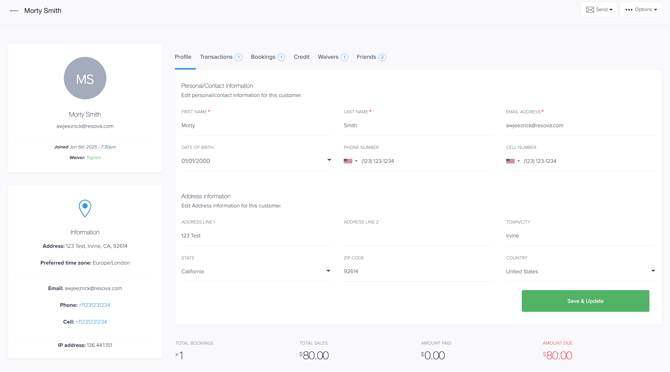Edit the Last Name field
The height and width of the screenshot is (372, 670).
418,126
